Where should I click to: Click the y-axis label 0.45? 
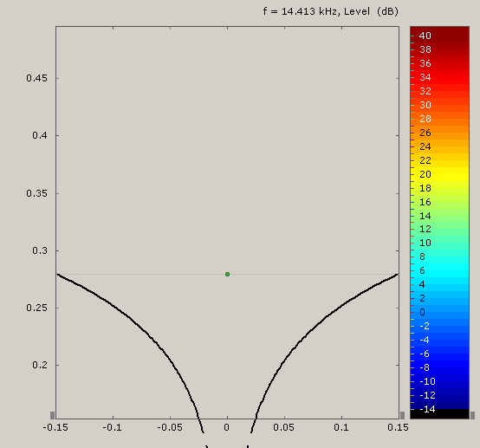coord(36,78)
